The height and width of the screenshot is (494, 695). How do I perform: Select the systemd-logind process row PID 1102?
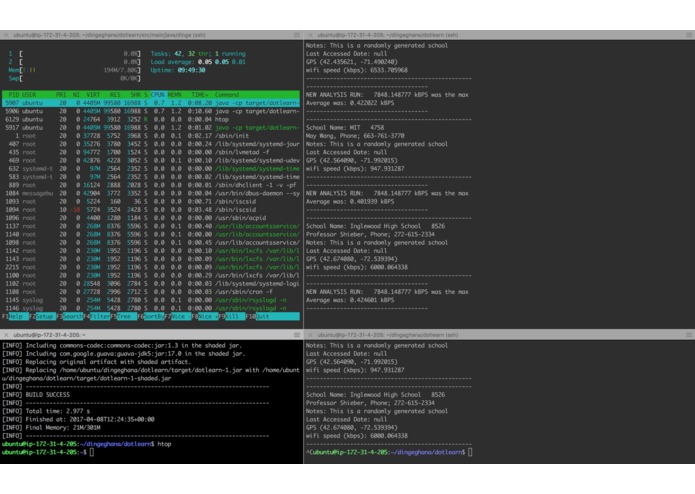151,284
